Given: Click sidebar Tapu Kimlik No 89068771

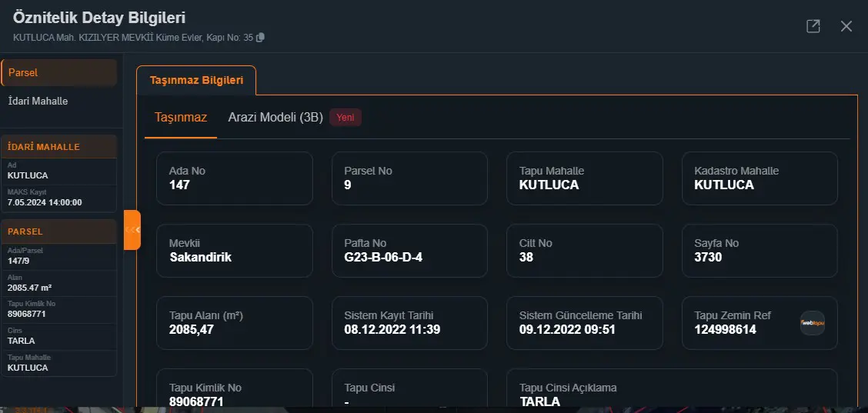Looking at the screenshot, I should click(27, 314).
